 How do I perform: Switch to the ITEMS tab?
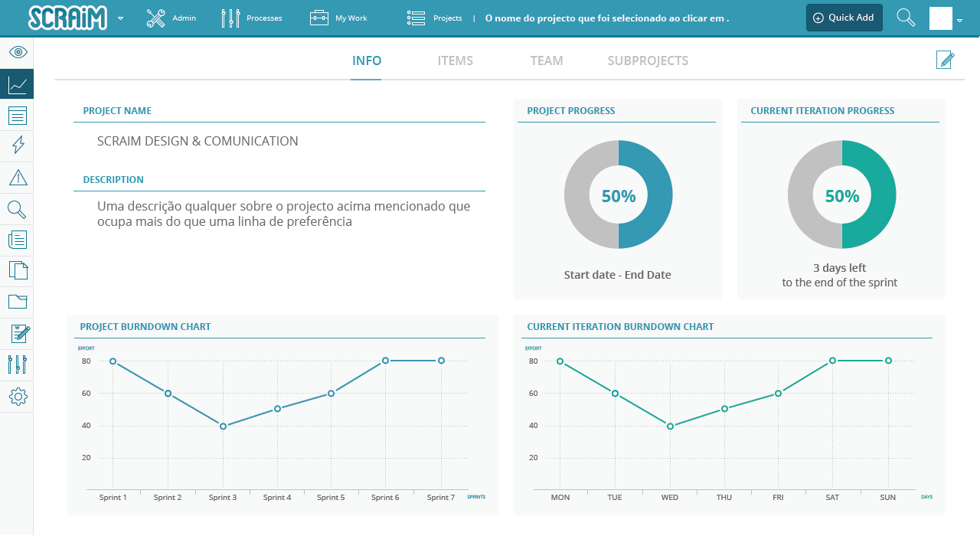(x=455, y=60)
